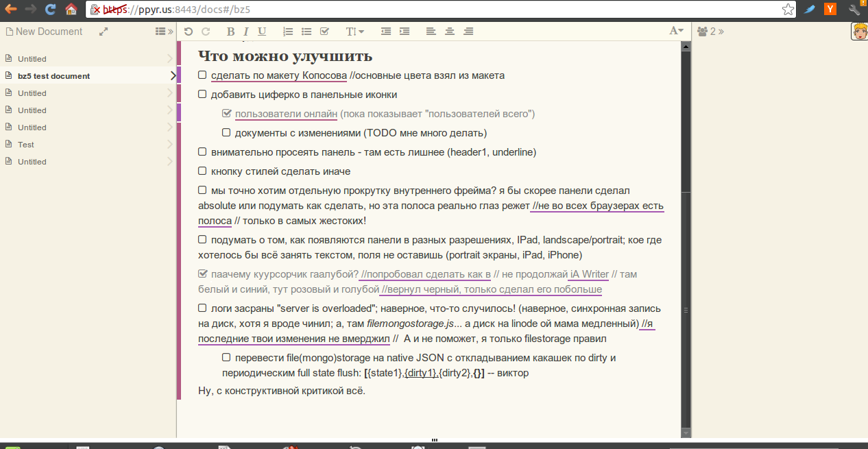Click the user avatar icon

click(859, 32)
